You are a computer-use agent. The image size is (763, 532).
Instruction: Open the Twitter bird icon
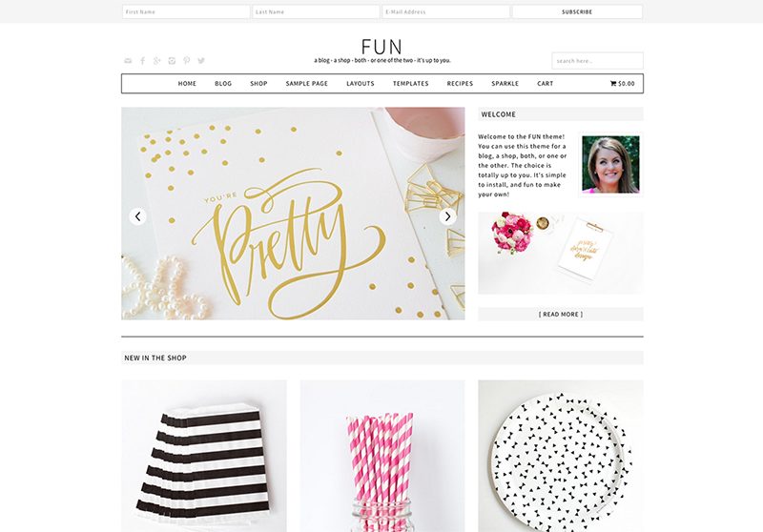point(201,61)
